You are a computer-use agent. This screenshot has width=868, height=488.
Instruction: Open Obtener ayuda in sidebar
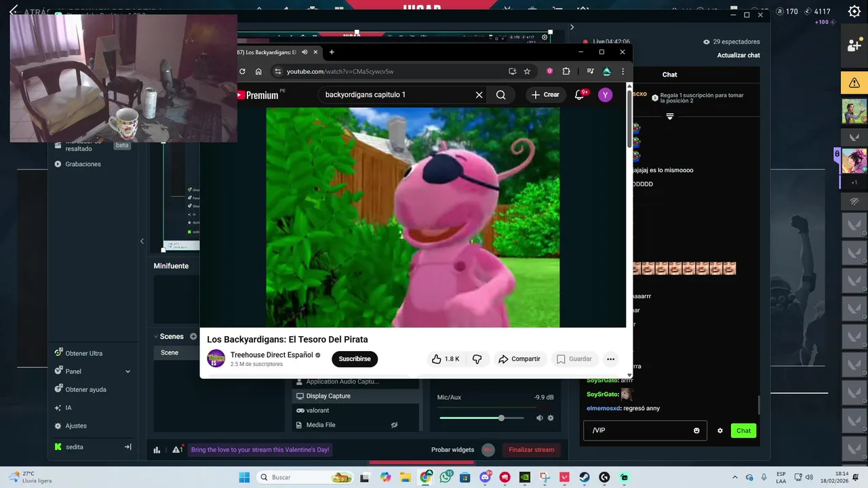point(85,390)
